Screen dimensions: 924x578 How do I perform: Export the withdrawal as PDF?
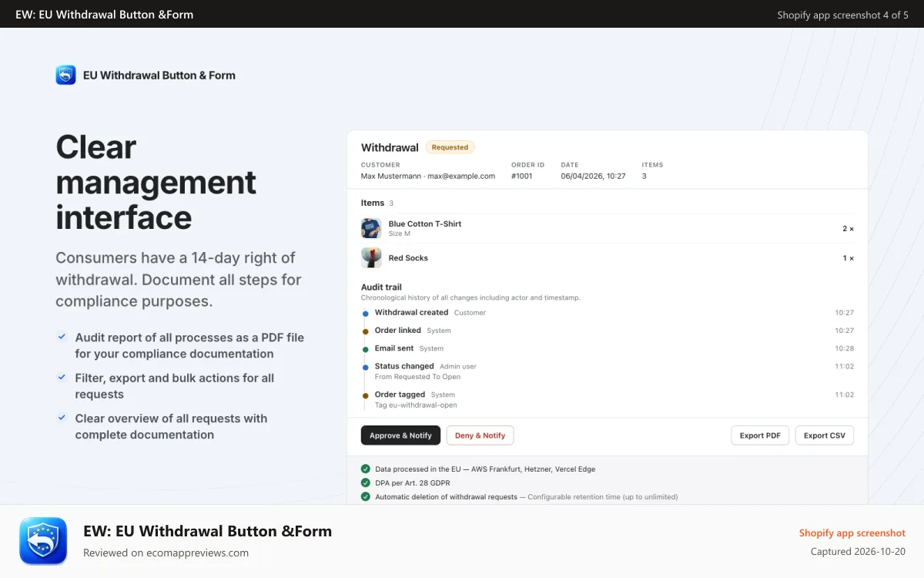[760, 435]
